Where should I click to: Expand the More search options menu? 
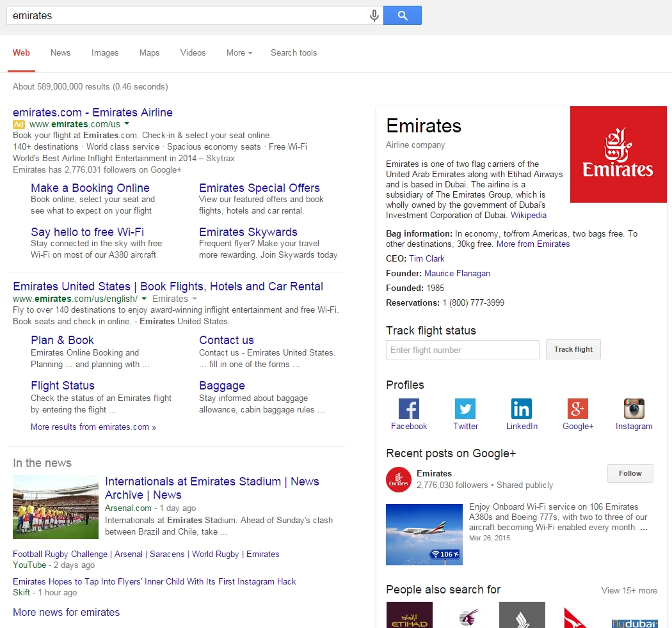point(239,53)
